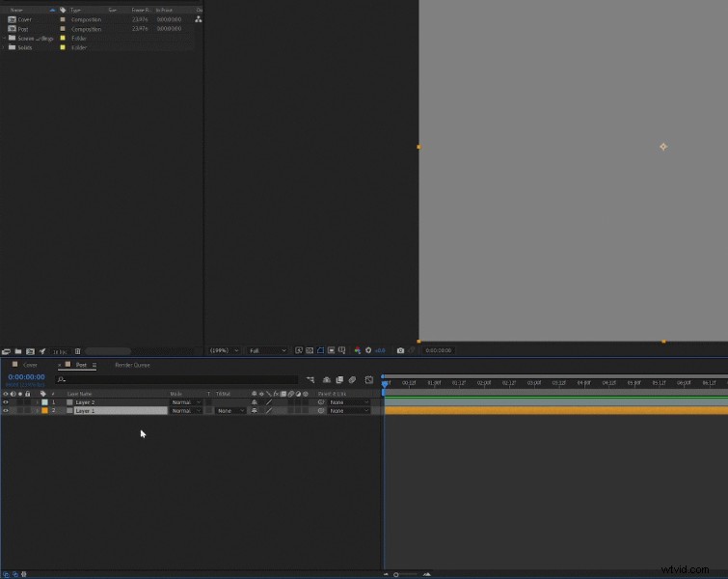Click the layer anchor point in the viewer
Screen dimensions: 728x579
[x=663, y=147]
